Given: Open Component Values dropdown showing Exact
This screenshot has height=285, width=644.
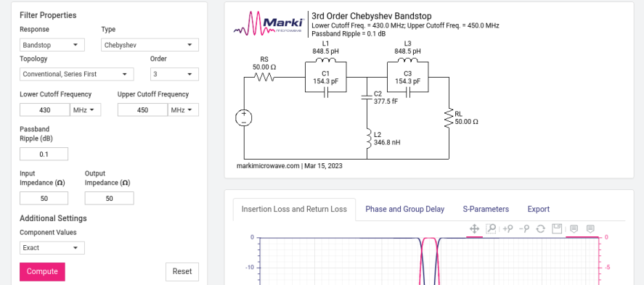Looking at the screenshot, I should [52, 248].
